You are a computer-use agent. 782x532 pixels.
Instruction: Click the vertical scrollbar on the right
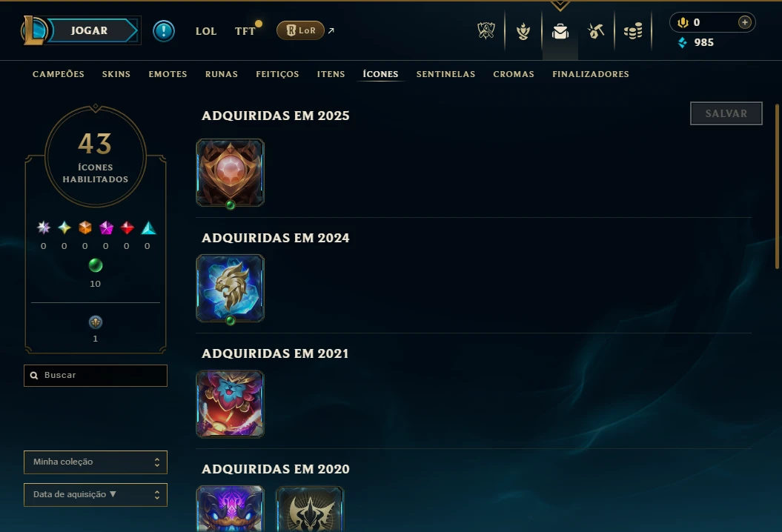coord(777,187)
